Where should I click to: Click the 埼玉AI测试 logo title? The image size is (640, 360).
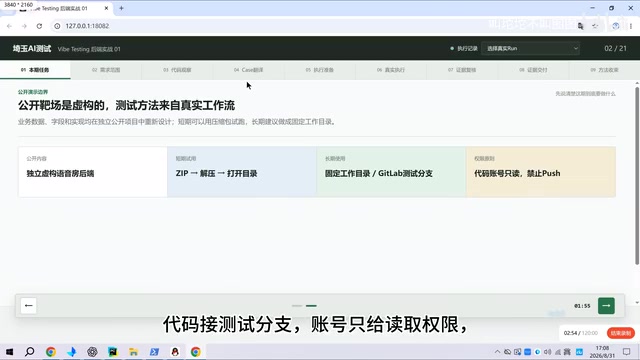[32, 49]
